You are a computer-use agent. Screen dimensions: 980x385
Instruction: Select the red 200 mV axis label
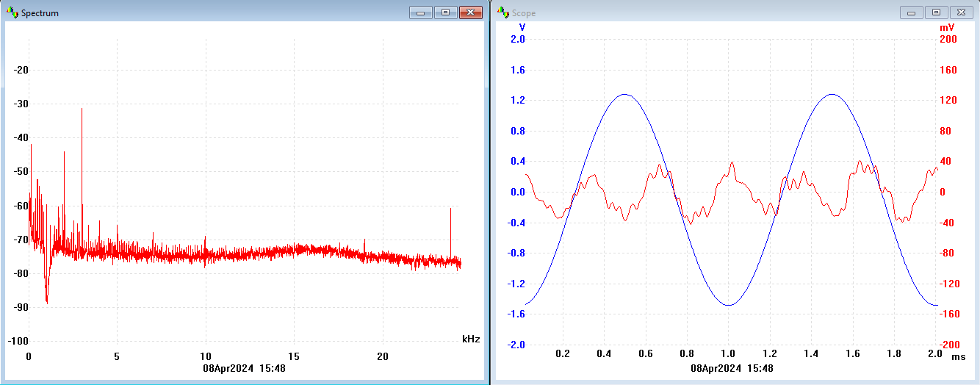(948, 39)
